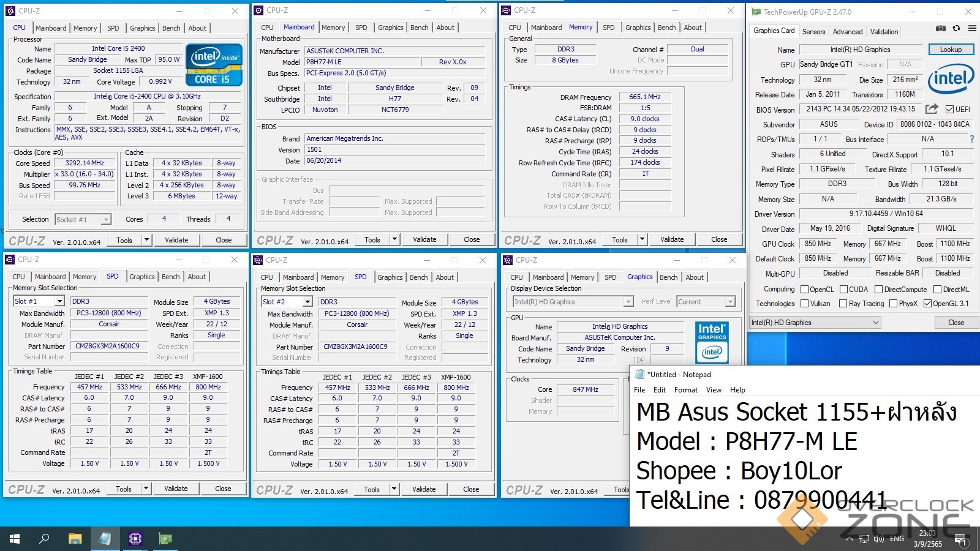Open the Format menu in Notepad

pyautogui.click(x=685, y=390)
